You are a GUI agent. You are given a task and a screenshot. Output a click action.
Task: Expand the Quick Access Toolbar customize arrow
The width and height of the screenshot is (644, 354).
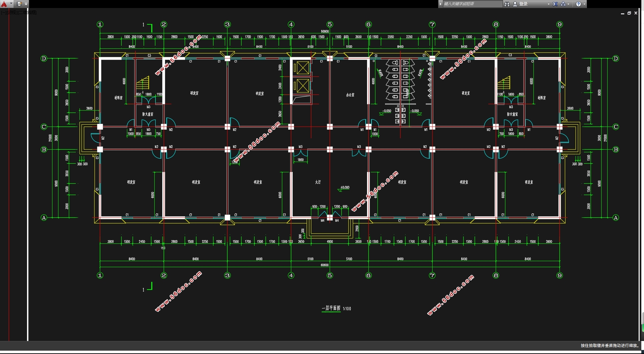(x=26, y=4)
